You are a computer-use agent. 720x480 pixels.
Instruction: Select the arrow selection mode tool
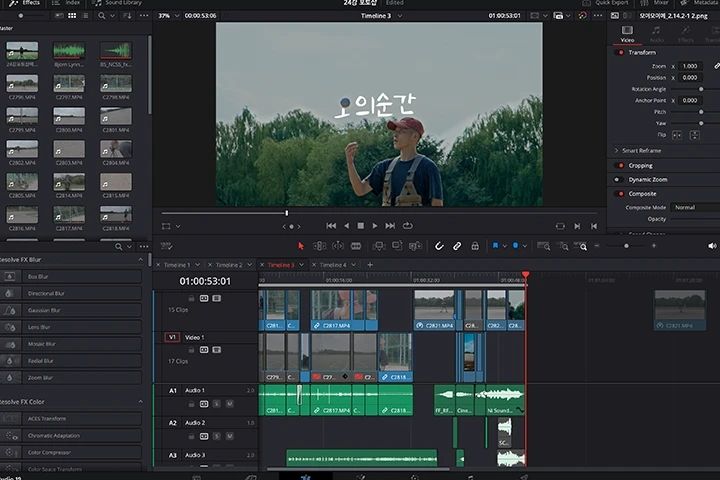[301, 246]
